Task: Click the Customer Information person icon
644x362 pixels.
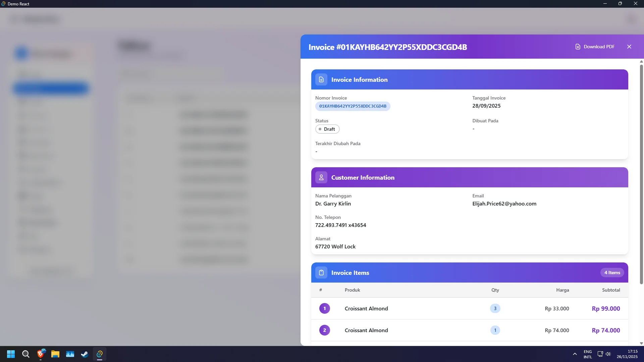Action: 321,177
